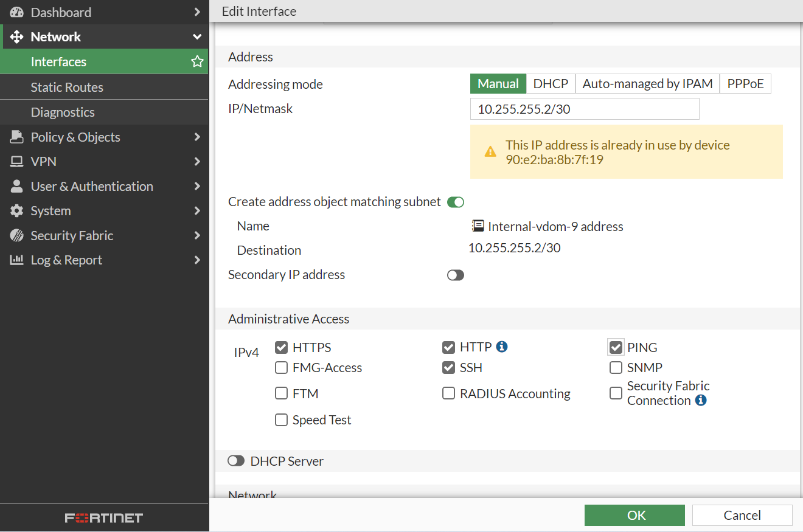Click the favorite star icon beside Interfaces
803x532 pixels.
[197, 61]
